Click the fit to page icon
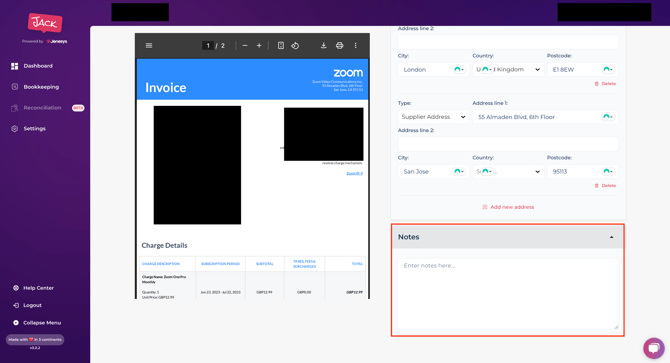Image resolution: width=670 pixels, height=363 pixels. click(x=281, y=46)
